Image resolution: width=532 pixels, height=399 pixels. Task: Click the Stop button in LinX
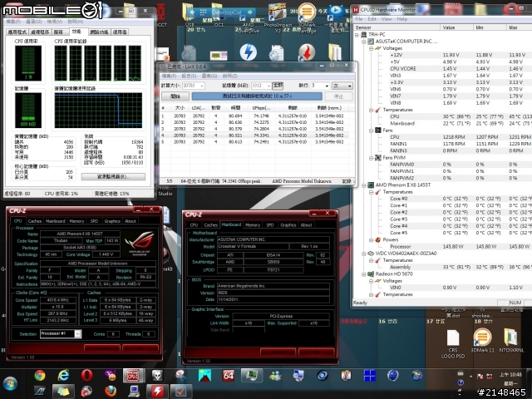(338, 96)
